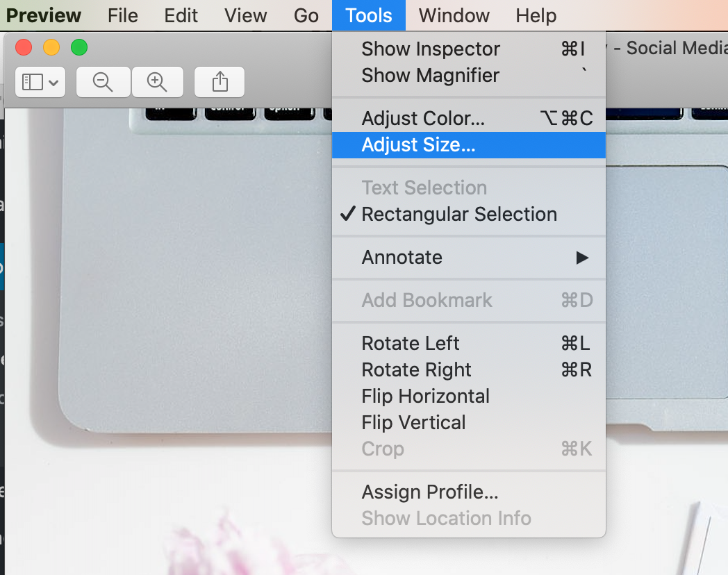Rotate the image right
Image resolution: width=728 pixels, height=575 pixels.
[415, 369]
